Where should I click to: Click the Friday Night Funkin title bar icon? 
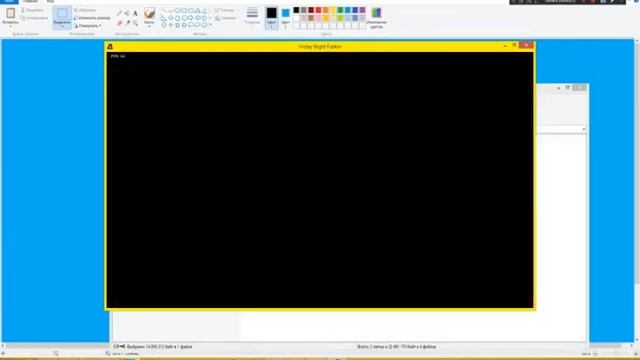click(110, 47)
